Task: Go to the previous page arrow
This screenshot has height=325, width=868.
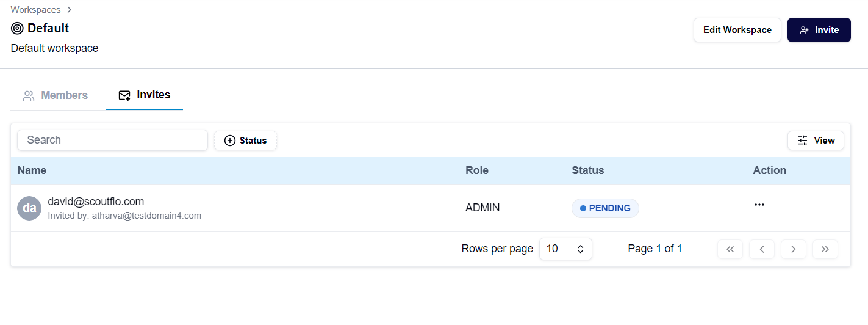Action: (761, 249)
